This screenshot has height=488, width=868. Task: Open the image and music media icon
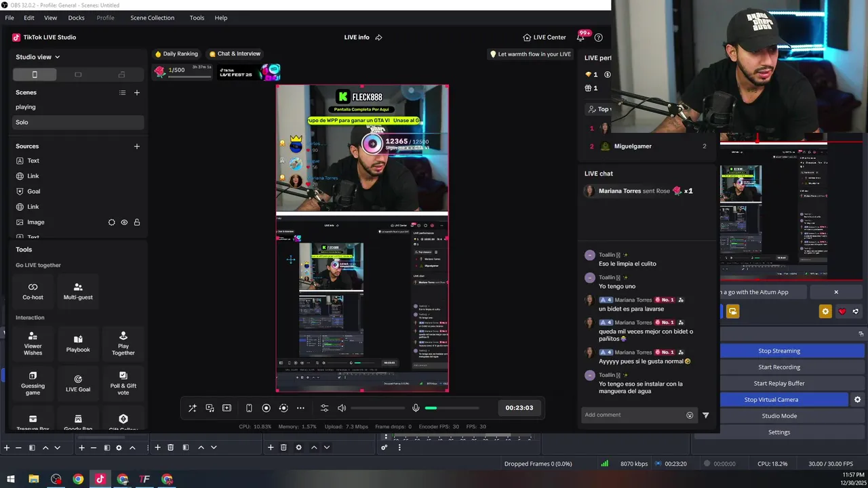pos(210,408)
